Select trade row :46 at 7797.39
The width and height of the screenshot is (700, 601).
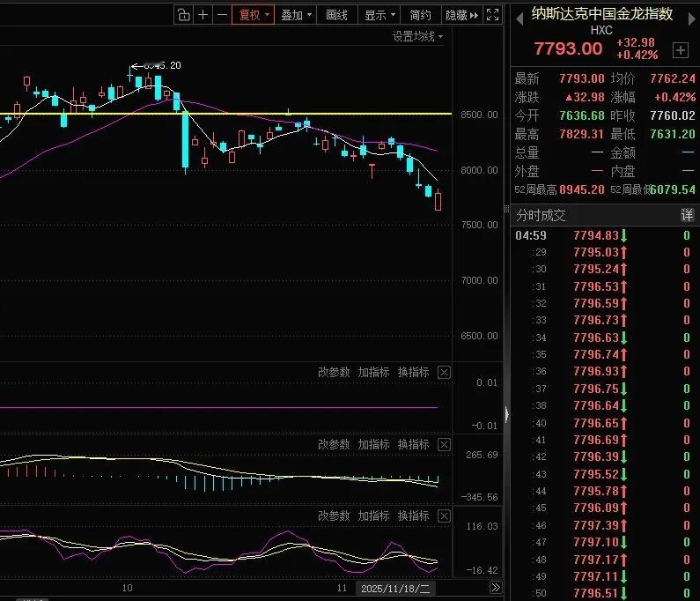[603, 525]
